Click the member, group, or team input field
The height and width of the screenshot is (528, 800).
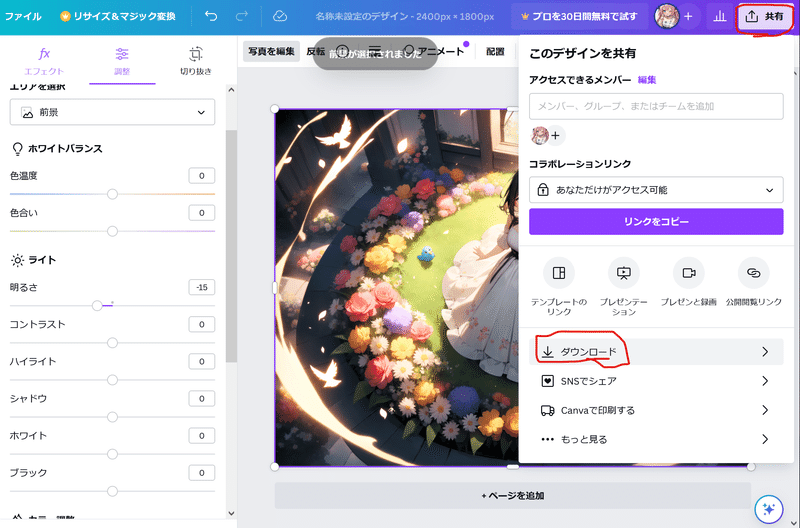[656, 106]
